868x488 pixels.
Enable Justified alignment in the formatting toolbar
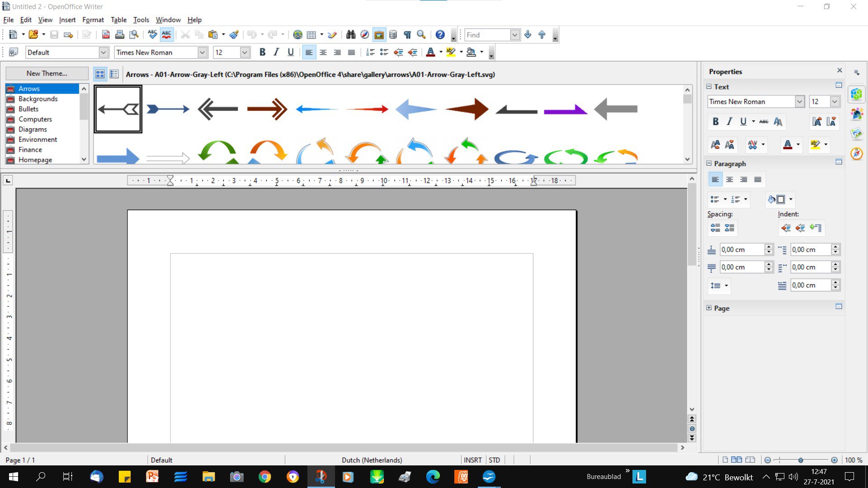pyautogui.click(x=351, y=52)
